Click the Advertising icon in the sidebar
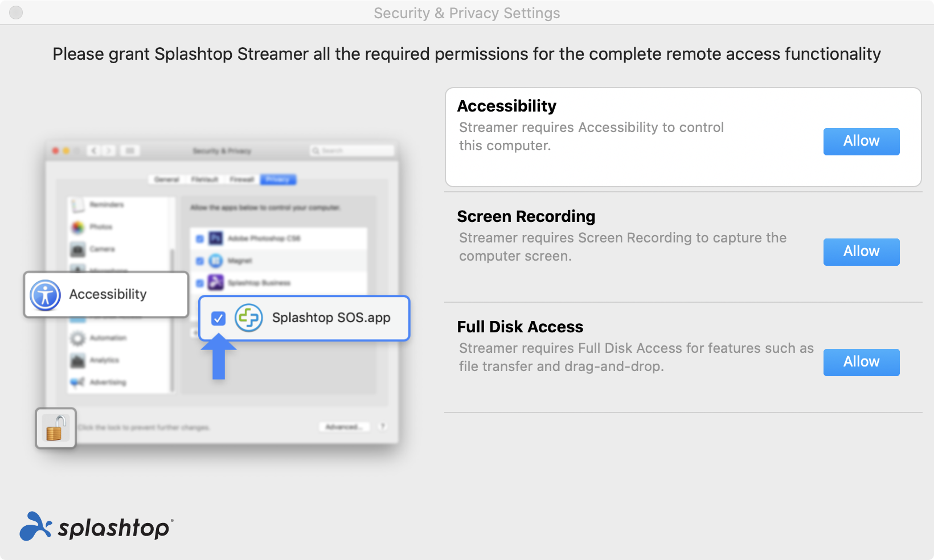The width and height of the screenshot is (934, 560). [x=78, y=382]
